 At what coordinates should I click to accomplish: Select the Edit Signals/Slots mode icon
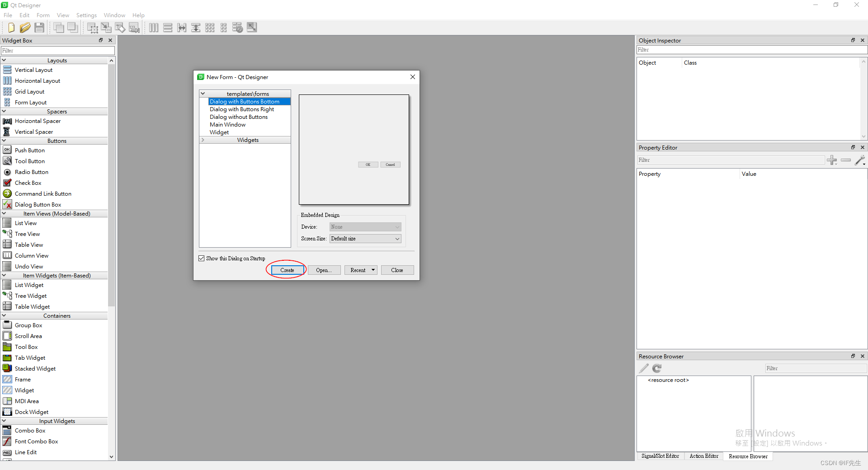pos(106,28)
